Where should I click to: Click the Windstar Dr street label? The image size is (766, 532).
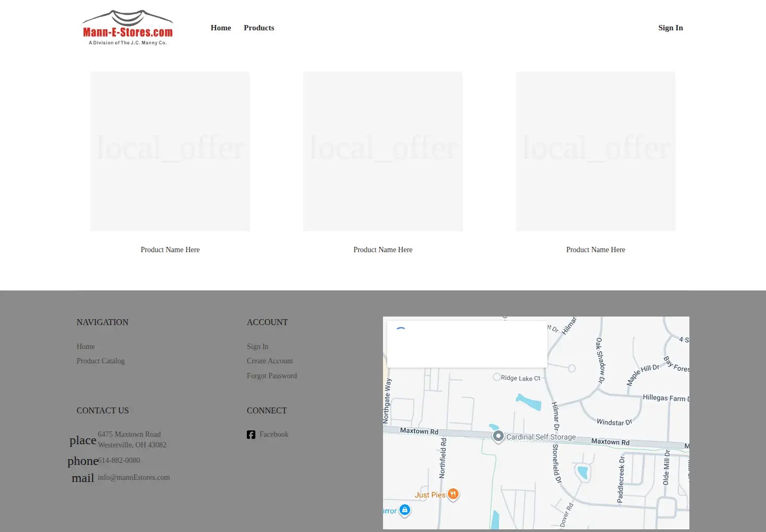coord(614,422)
